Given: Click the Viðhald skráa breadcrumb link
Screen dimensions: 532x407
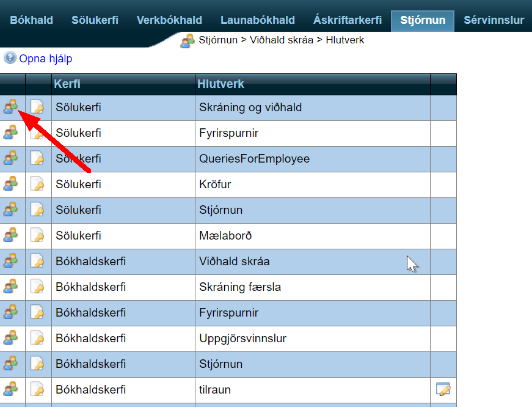Looking at the screenshot, I should click(x=276, y=40).
